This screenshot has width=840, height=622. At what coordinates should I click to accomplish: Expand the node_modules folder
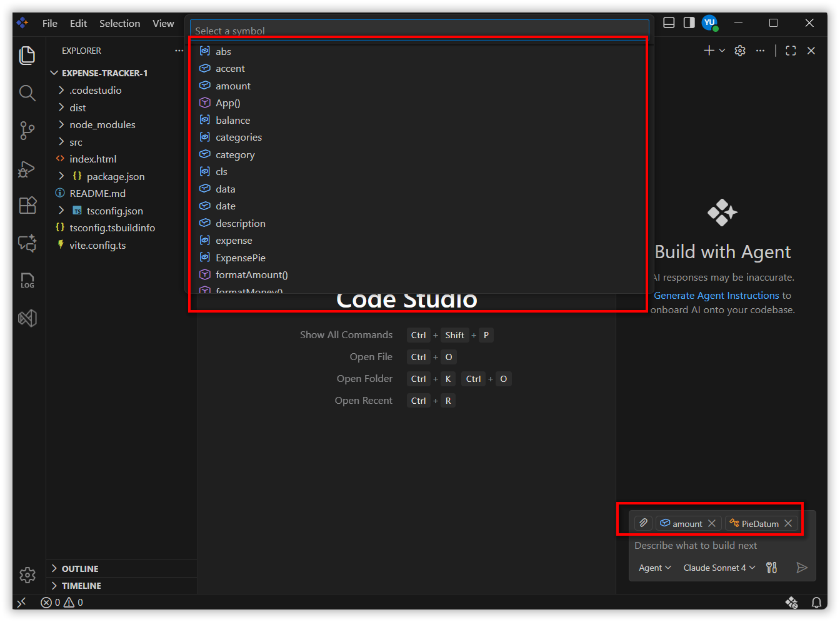coord(102,124)
